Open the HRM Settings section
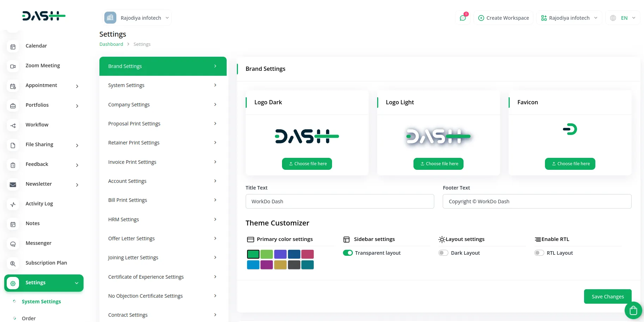 [x=162, y=219]
